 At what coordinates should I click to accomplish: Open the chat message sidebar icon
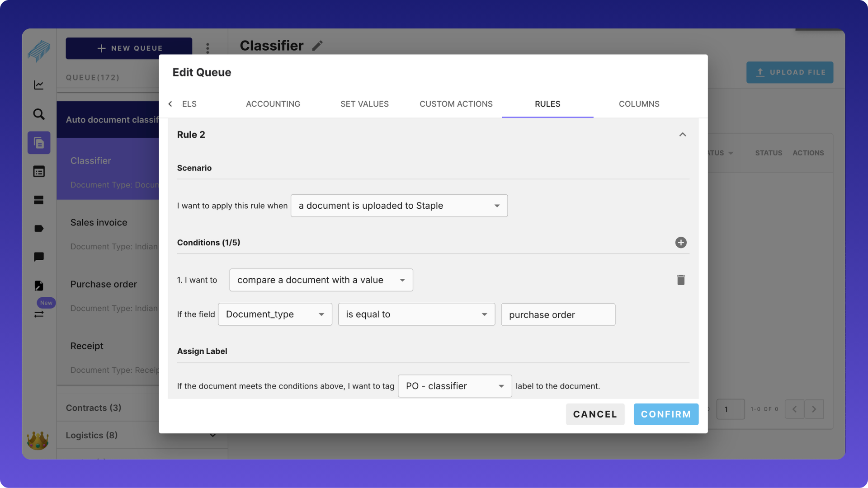tap(39, 257)
